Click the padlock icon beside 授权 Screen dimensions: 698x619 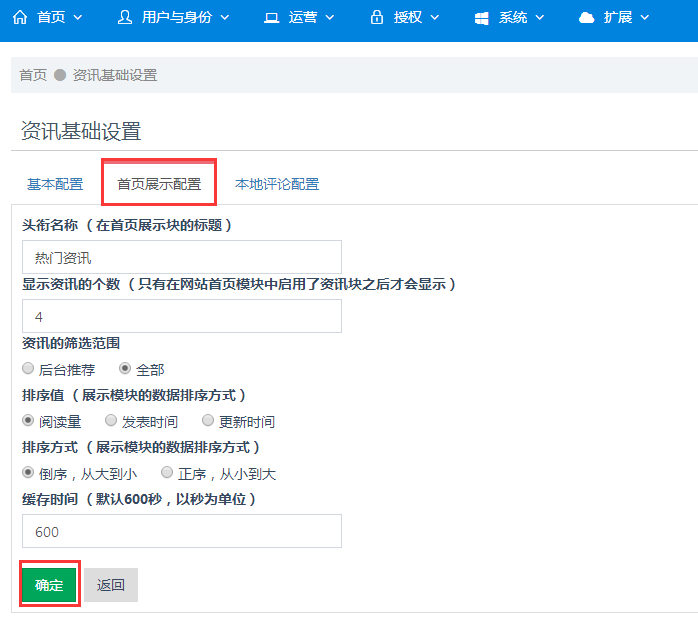(x=377, y=17)
